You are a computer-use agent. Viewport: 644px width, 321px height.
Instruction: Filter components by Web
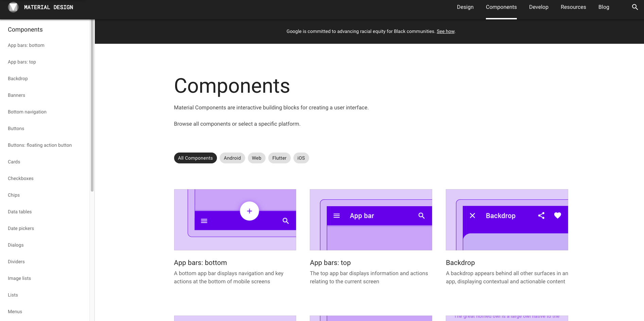tap(257, 158)
